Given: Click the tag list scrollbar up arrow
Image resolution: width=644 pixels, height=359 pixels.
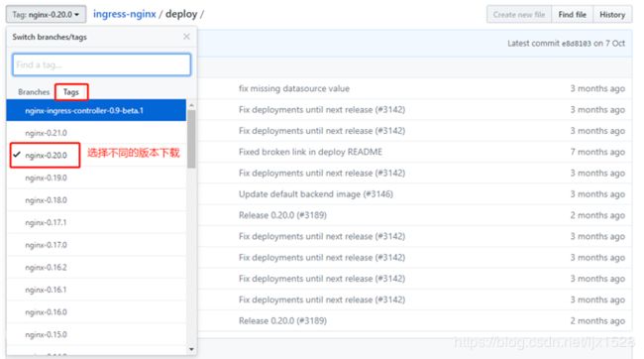Looking at the screenshot, I should pyautogui.click(x=191, y=105).
